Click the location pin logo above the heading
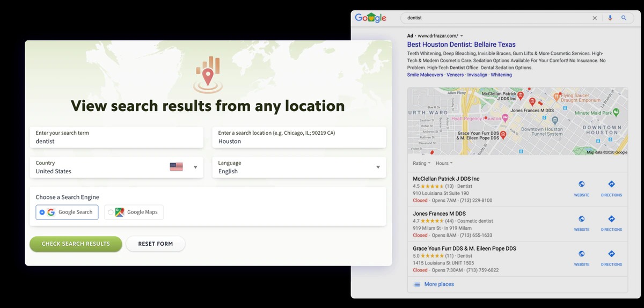The height and width of the screenshot is (308, 644). [x=208, y=74]
